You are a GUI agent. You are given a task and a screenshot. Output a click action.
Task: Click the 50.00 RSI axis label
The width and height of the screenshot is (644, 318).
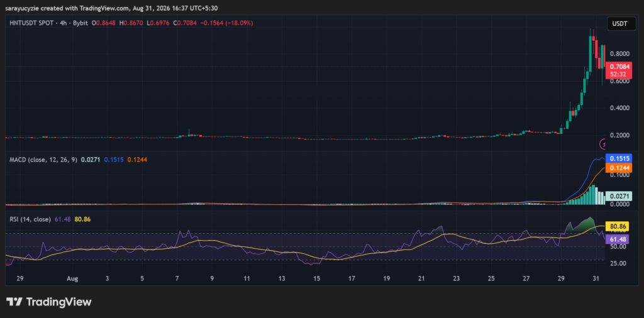(x=617, y=246)
